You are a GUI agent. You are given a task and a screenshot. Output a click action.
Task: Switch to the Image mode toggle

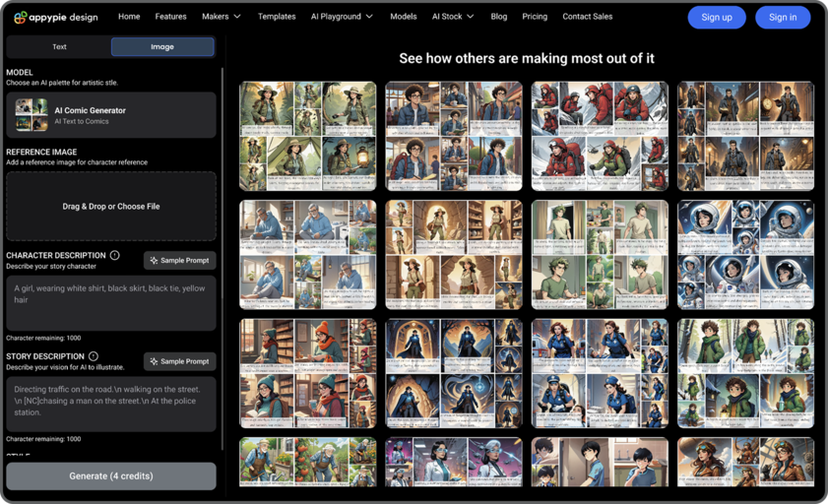click(x=162, y=46)
